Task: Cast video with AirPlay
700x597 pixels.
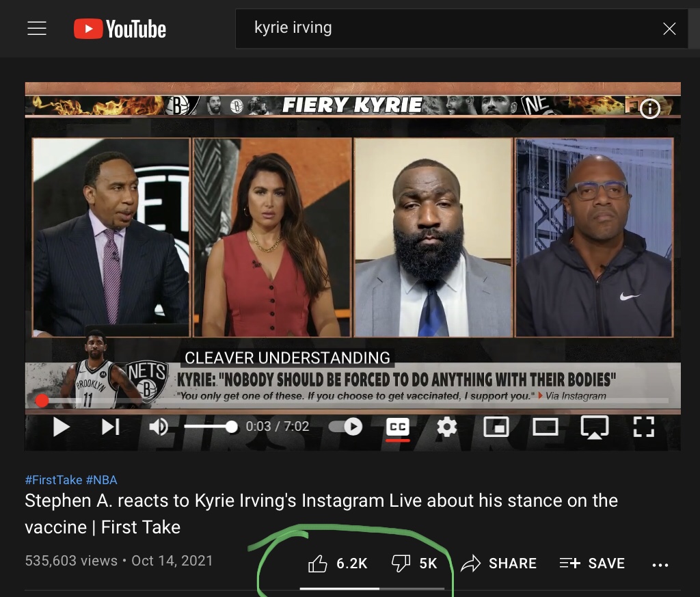Action: coord(594,427)
